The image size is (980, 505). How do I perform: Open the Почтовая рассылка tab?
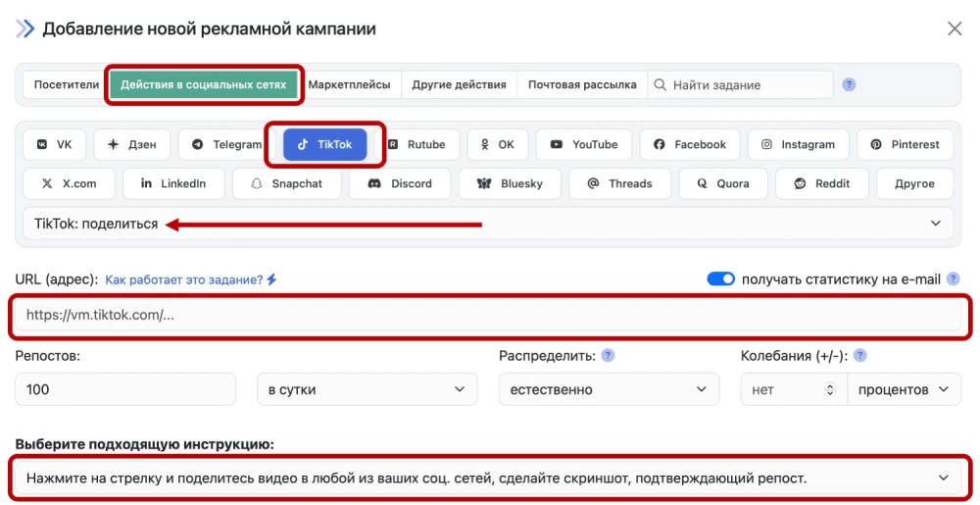(582, 84)
